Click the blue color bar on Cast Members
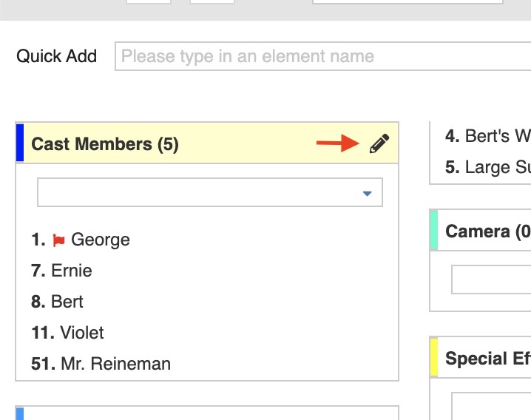531x420 pixels. point(20,143)
